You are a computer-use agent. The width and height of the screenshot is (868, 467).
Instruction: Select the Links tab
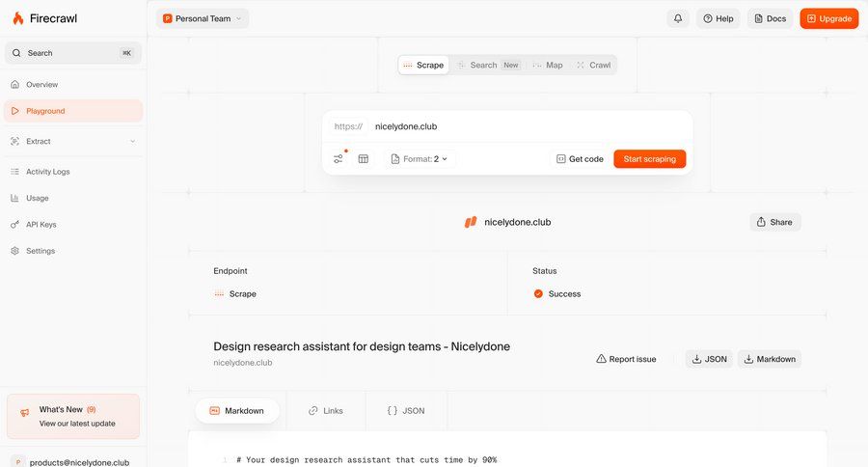pyautogui.click(x=325, y=411)
